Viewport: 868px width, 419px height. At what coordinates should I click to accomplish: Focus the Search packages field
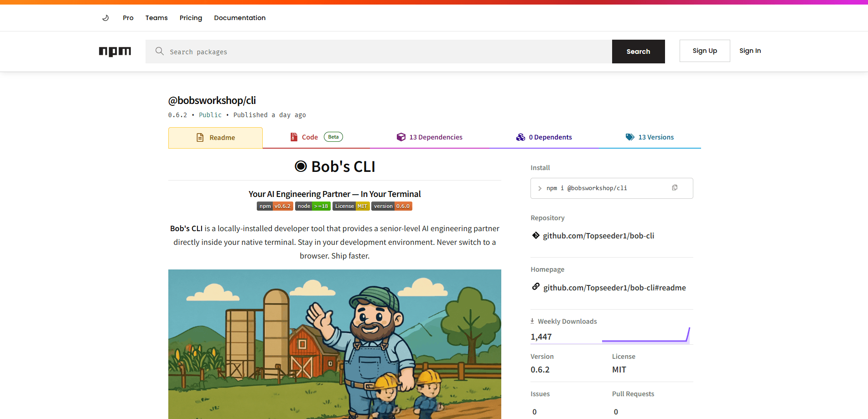point(379,52)
